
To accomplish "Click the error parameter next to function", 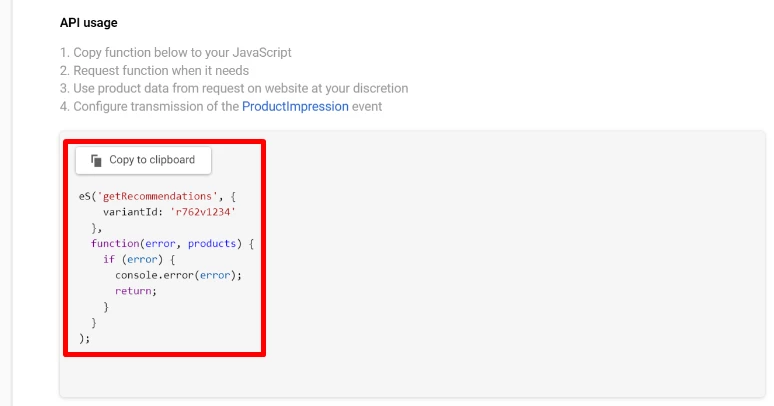I will tap(160, 244).
